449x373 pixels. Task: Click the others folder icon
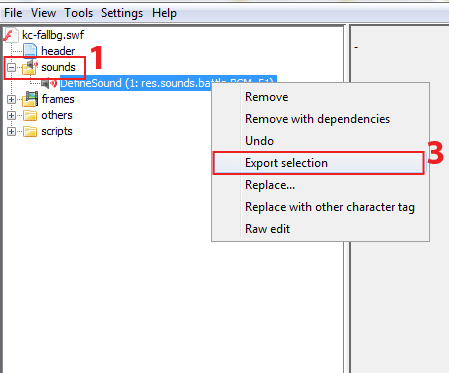point(30,115)
